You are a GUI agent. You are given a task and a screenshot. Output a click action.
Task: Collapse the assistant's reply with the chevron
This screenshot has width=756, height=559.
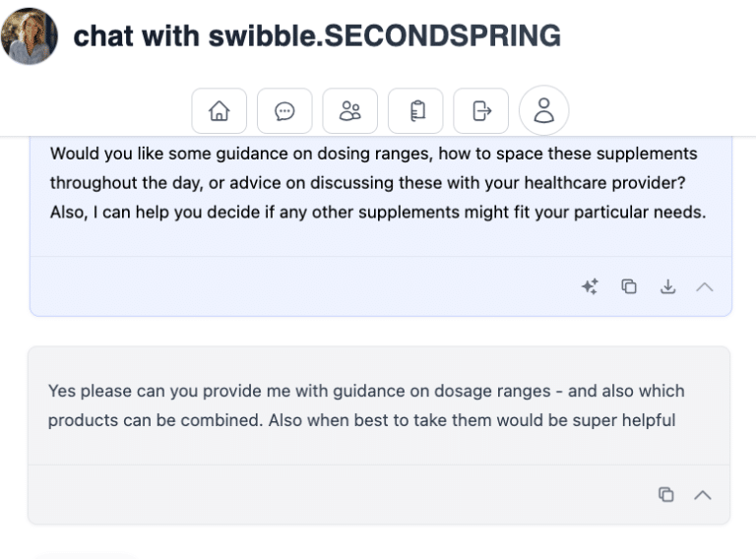(x=704, y=286)
